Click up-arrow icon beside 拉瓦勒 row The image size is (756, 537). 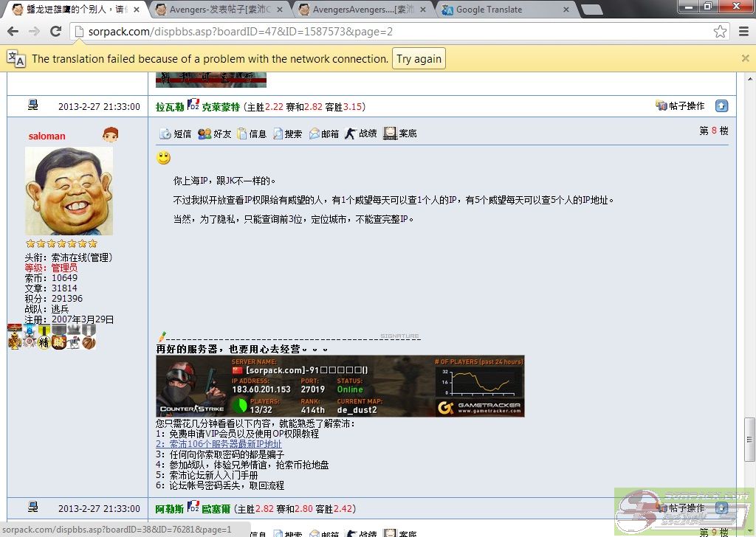click(x=721, y=106)
